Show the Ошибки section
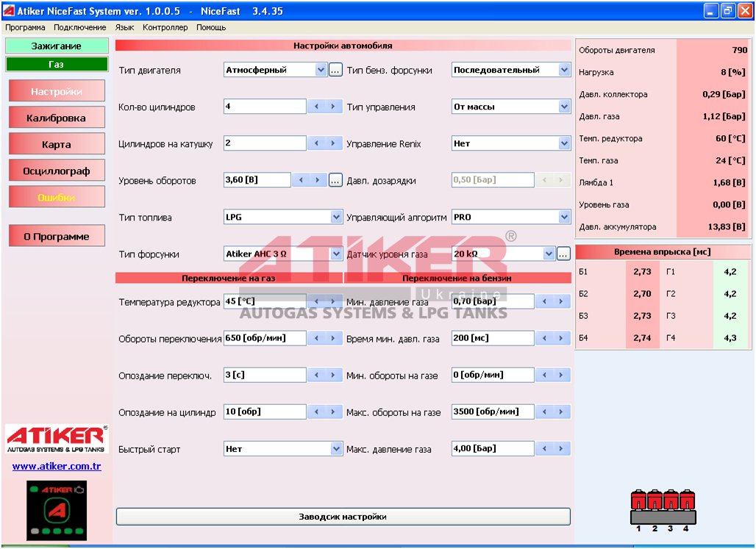 [57, 197]
